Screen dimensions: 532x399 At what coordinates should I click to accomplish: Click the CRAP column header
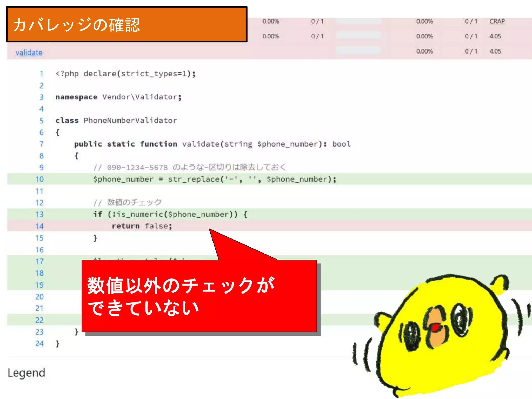[497, 21]
